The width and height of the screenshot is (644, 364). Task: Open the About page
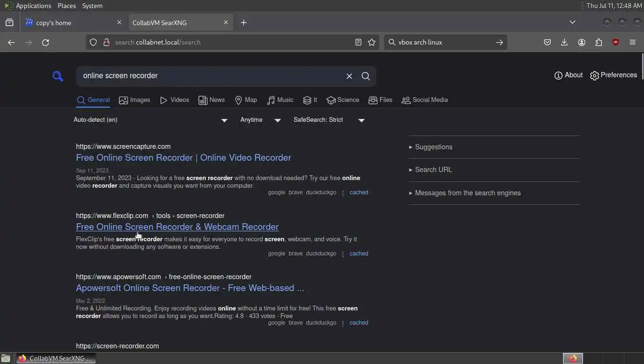click(x=568, y=75)
